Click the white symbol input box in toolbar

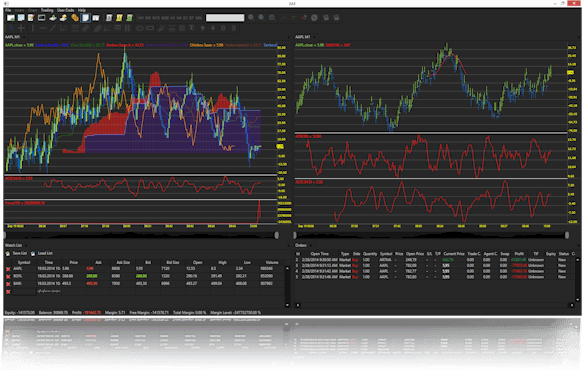coord(225,18)
